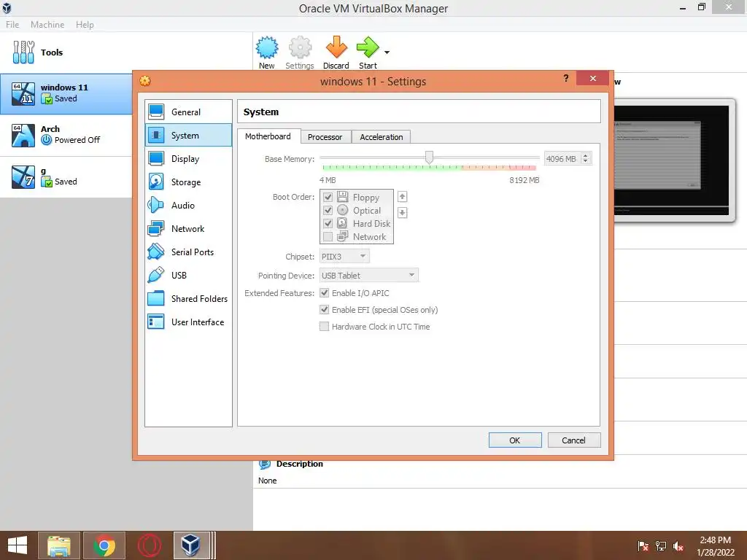Click the VM preview thumbnail
Screen dimensions: 747x560
coord(671,160)
